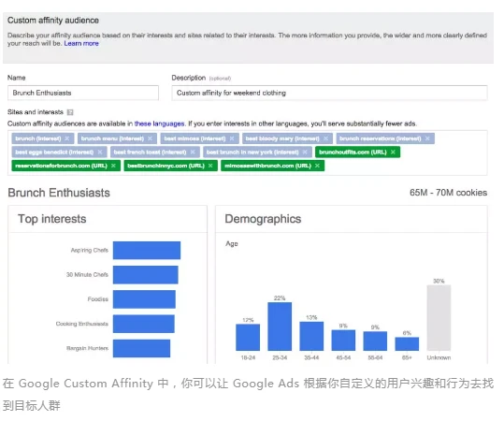Click the 'Custom affinity audience' title
The height and width of the screenshot is (421, 504).
(x=53, y=21)
